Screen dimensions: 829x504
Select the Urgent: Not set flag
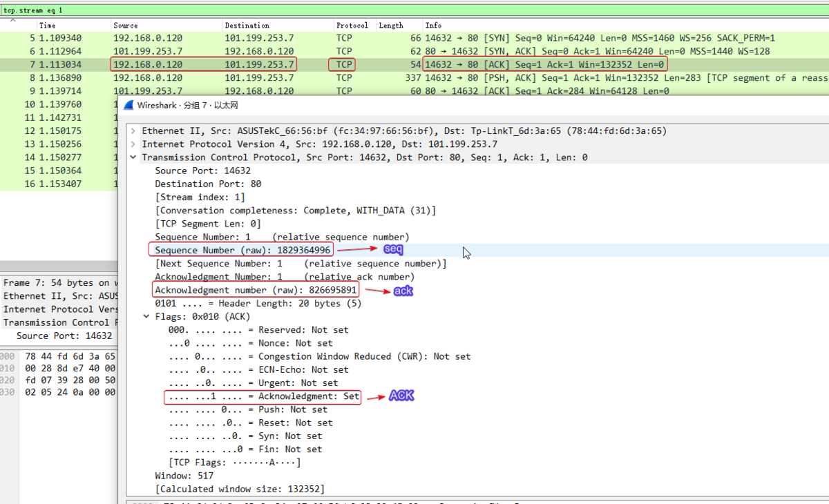click(253, 383)
